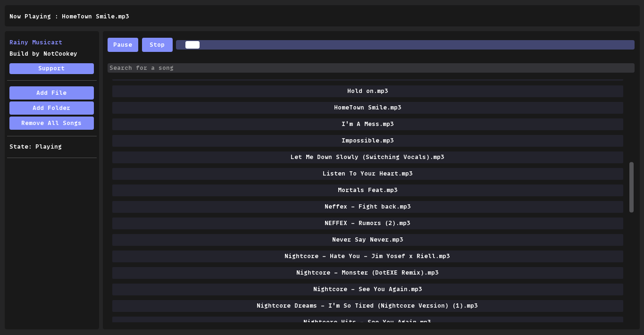
Task: Add a new file to the playlist
Action: (51, 92)
